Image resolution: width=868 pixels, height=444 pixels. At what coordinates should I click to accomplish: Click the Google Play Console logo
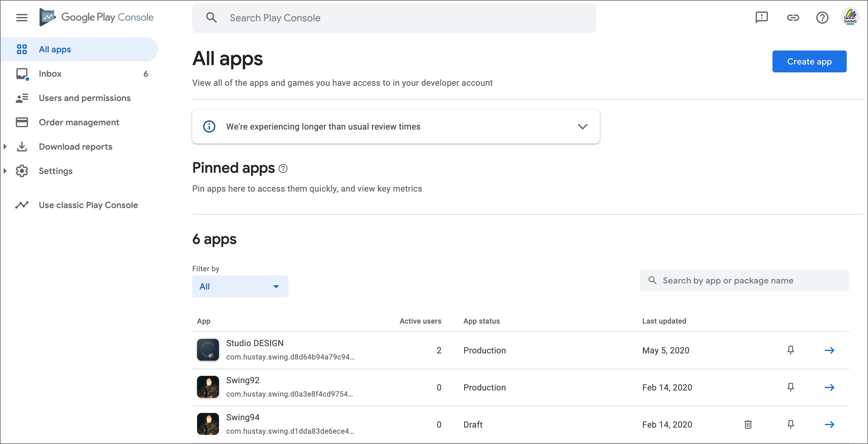point(96,17)
